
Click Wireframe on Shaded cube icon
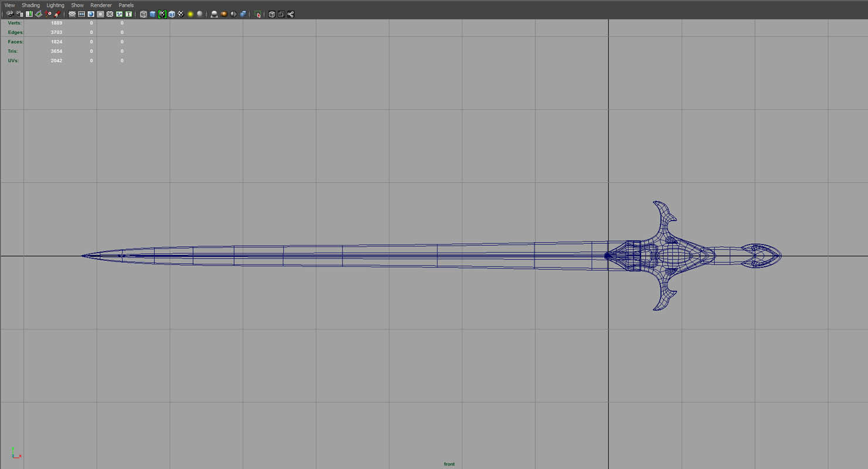tap(172, 14)
